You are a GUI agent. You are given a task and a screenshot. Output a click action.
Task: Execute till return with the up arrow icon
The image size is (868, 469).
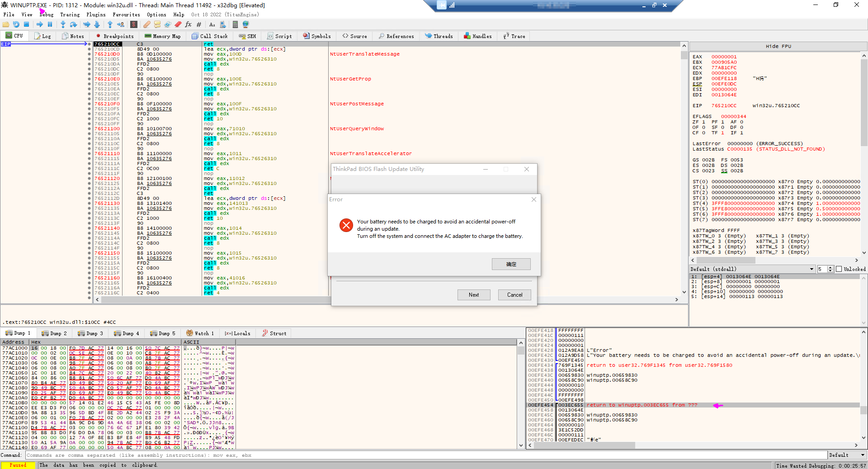pos(110,24)
